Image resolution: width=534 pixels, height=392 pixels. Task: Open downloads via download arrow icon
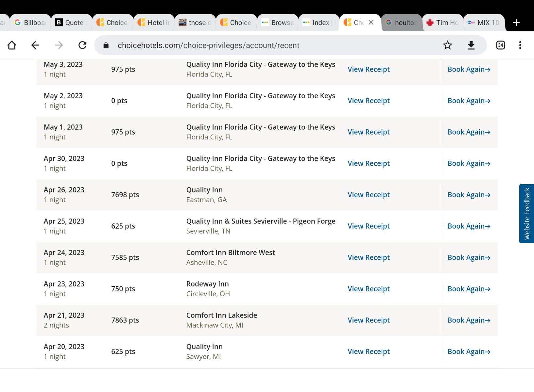[x=471, y=45]
